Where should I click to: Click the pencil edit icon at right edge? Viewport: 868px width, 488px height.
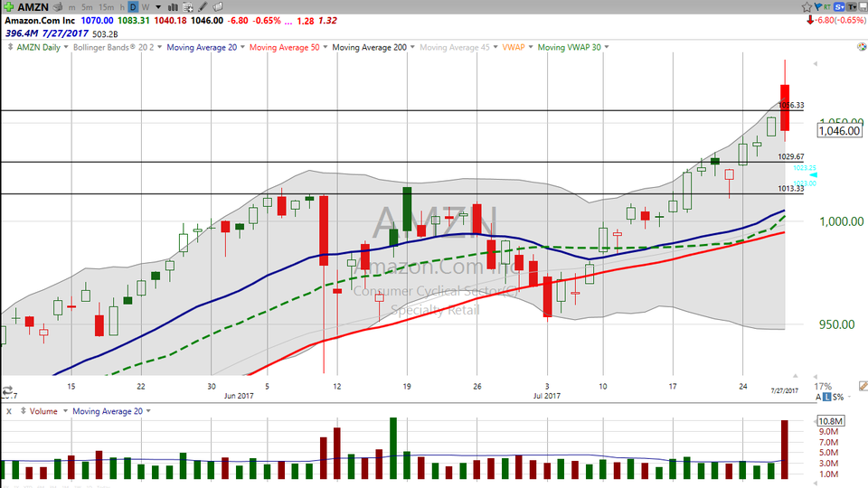863,386
